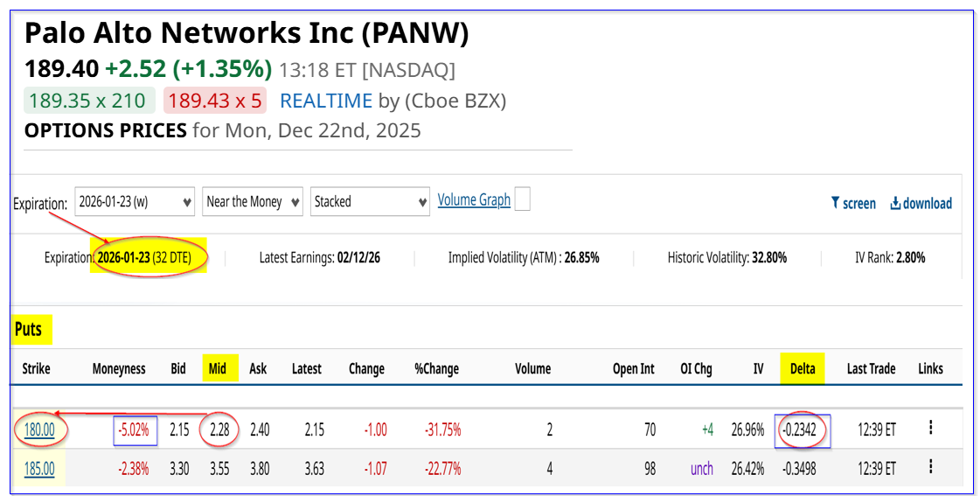Click the download icon
Viewport: 980px width, 496px height.
pos(895,203)
